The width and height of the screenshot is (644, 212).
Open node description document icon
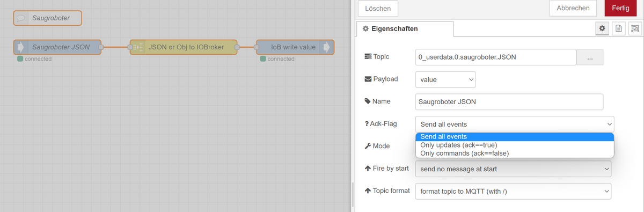618,28
